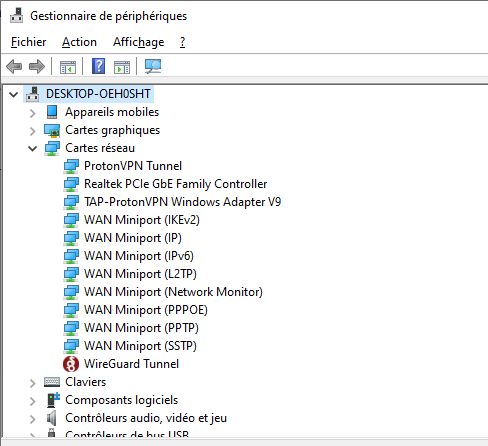This screenshot has width=488, height=446.
Task: Click the ProtonVPN Tunnel adapter icon
Action: click(71, 166)
